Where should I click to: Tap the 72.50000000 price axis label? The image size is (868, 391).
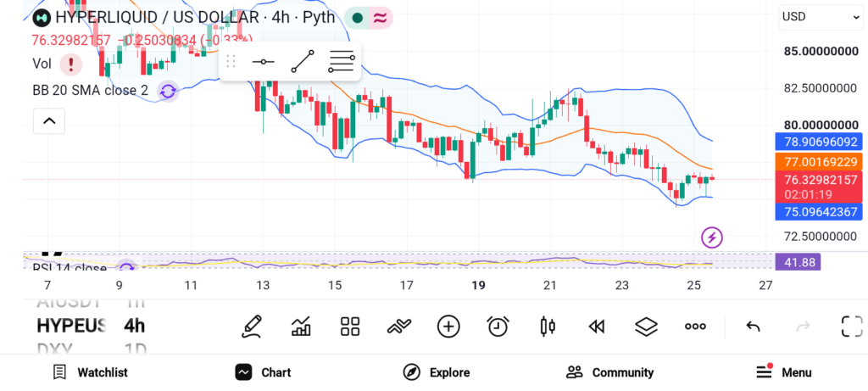coord(821,237)
